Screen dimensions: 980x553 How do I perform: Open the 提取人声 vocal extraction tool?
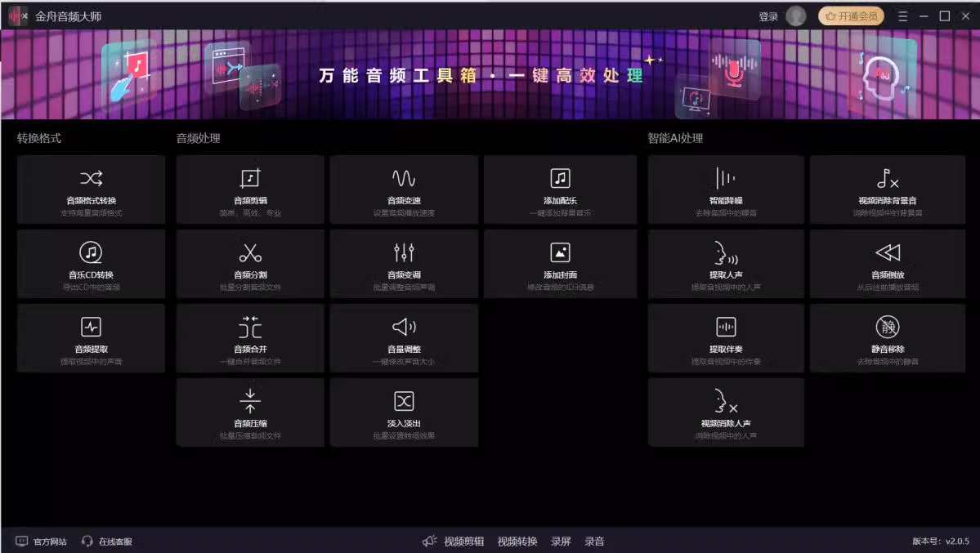(x=726, y=264)
